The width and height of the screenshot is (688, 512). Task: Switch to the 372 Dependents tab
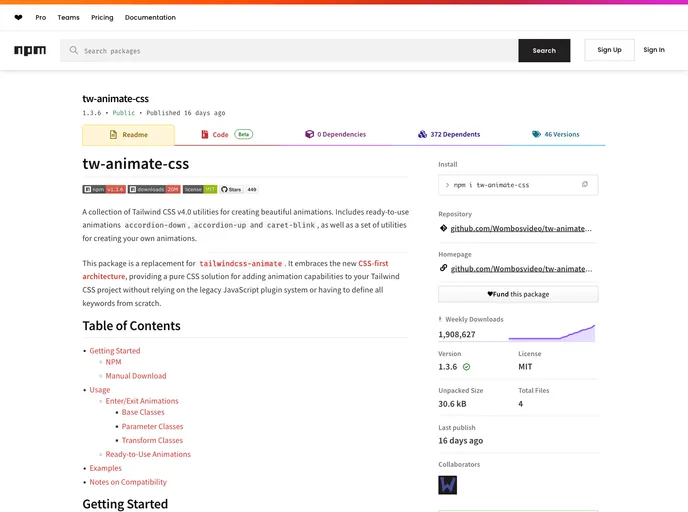[449, 134]
